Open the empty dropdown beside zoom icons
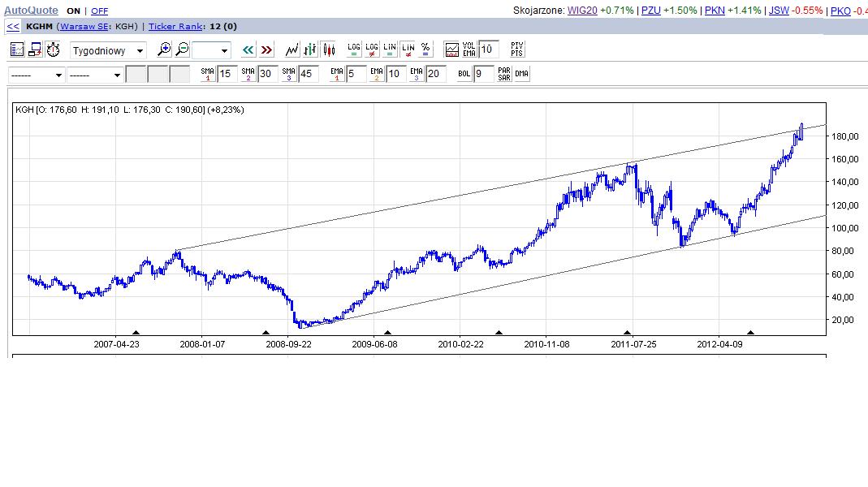This screenshot has width=868, height=487. (x=212, y=50)
